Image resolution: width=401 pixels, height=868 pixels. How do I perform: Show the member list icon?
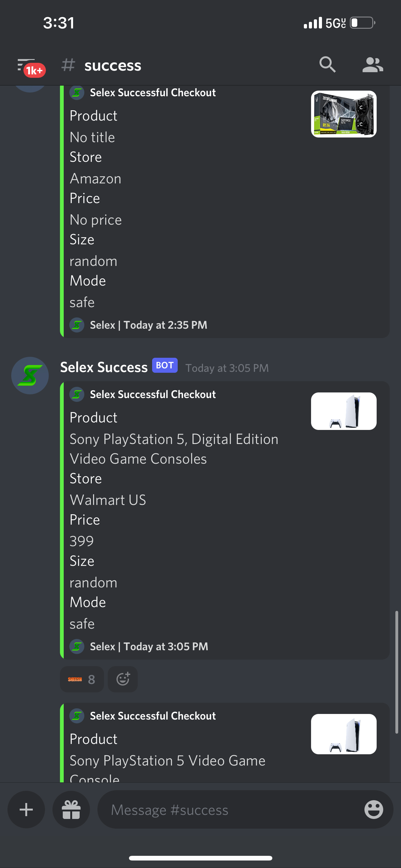coord(372,65)
